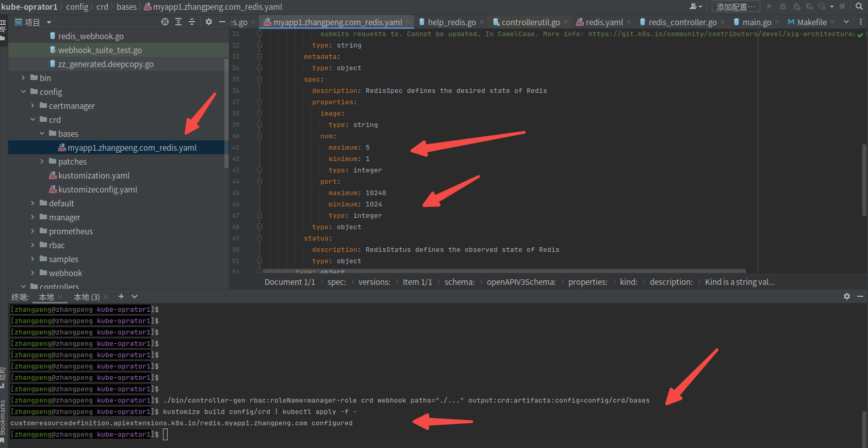The image size is (868, 448).
Task: Toggle fold marker at line 44 port
Action: [259, 182]
